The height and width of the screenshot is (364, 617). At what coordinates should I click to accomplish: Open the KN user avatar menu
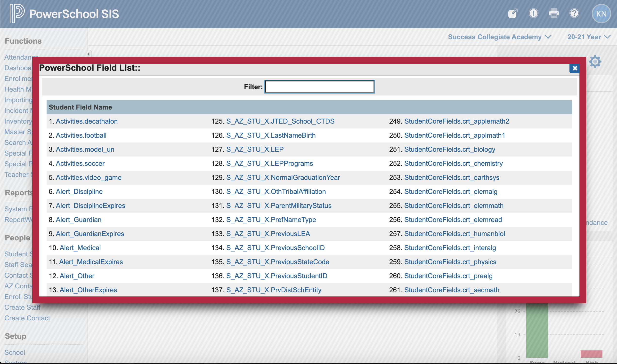601,14
